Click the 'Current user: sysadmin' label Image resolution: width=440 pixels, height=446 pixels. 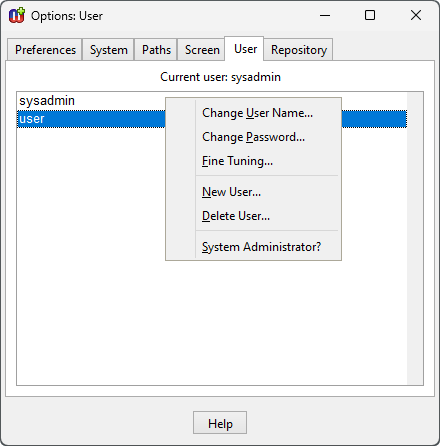220,77
